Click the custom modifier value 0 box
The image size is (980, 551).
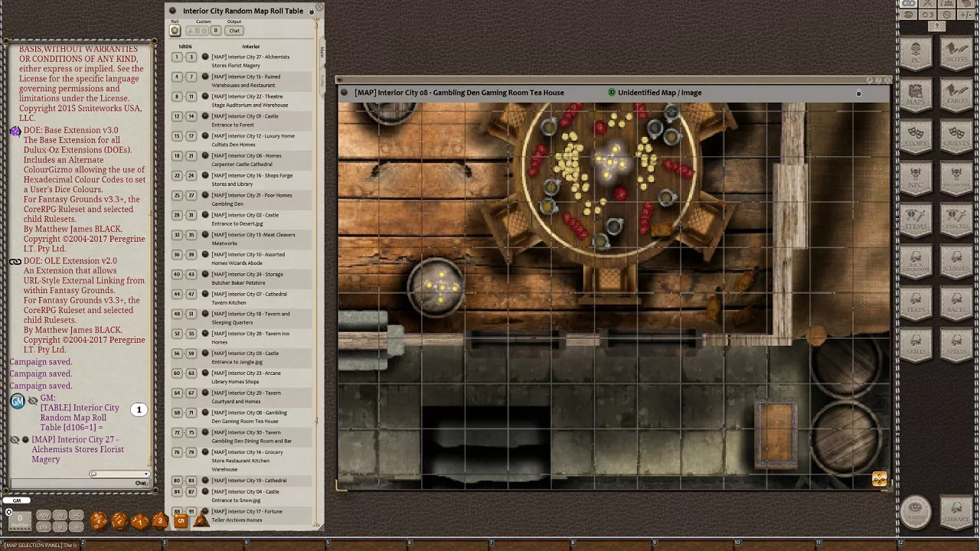tap(216, 31)
